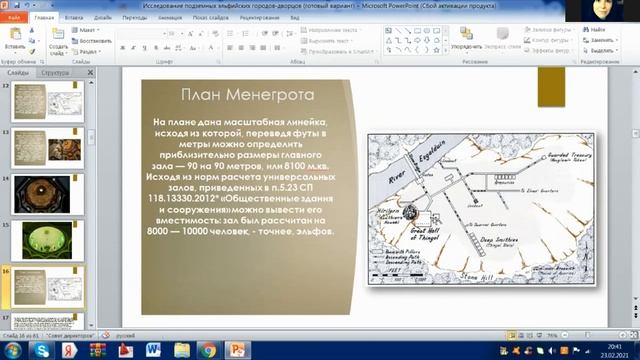Open the Показ слайдов ribbon tab
The image size is (640, 360).
coord(210,18)
